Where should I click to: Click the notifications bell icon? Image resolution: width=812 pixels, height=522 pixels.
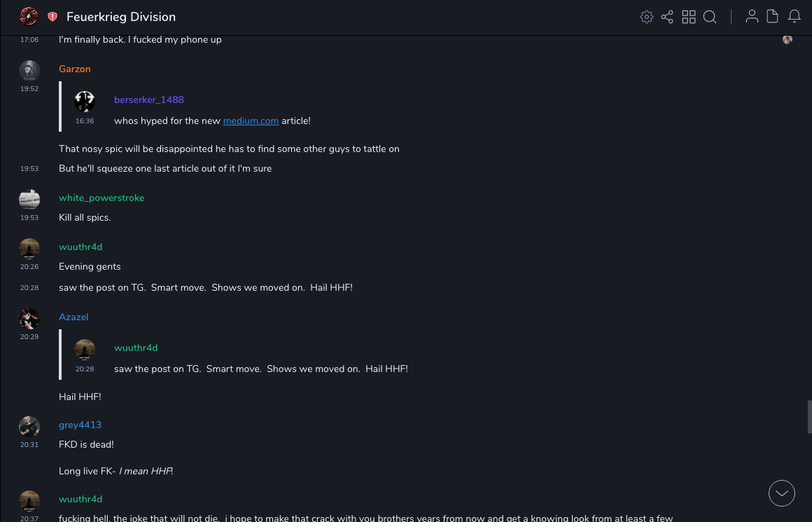794,17
